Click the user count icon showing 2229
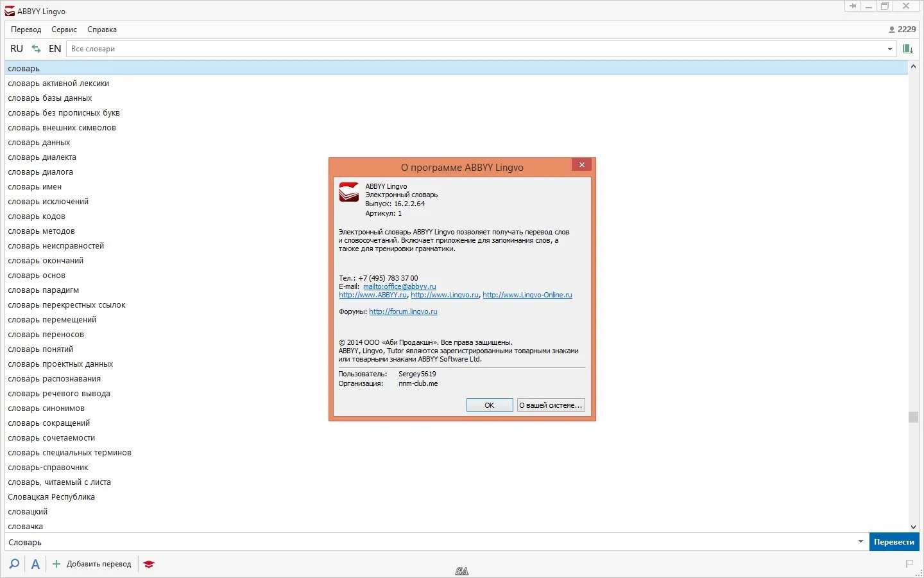The width and height of the screenshot is (924, 578). point(902,30)
